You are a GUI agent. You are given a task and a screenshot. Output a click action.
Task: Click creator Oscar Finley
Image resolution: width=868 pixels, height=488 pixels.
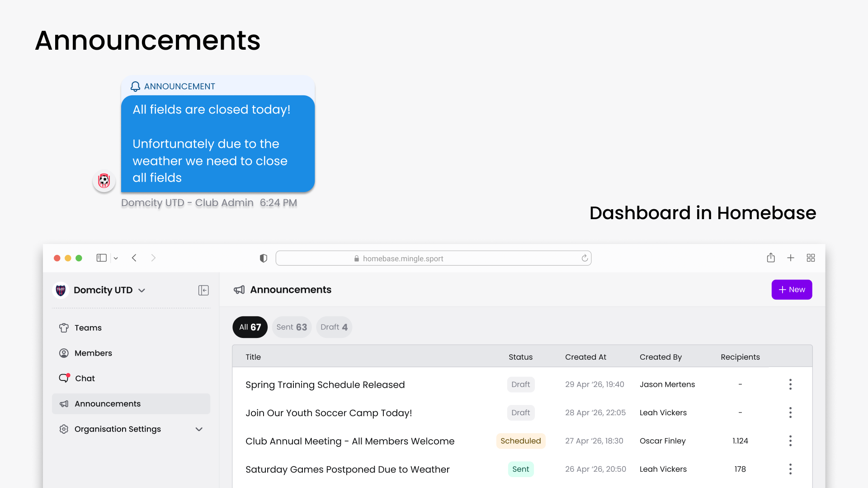coord(662,441)
